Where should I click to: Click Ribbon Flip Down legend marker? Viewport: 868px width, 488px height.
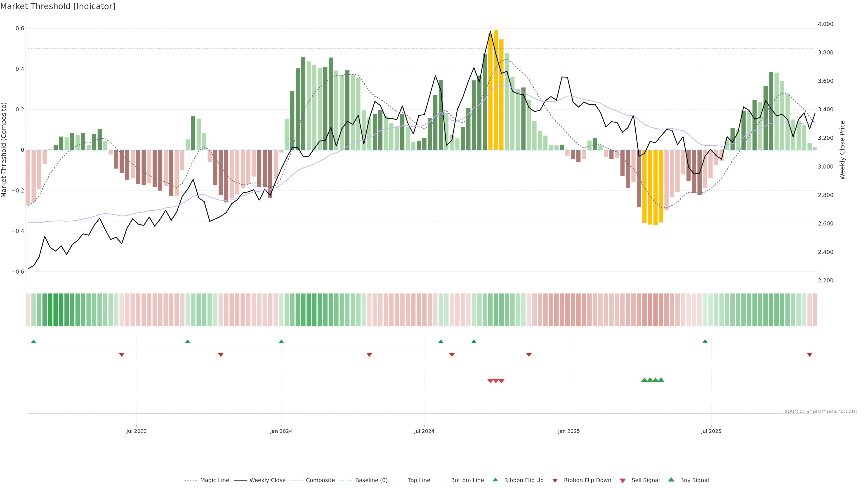(x=555, y=481)
